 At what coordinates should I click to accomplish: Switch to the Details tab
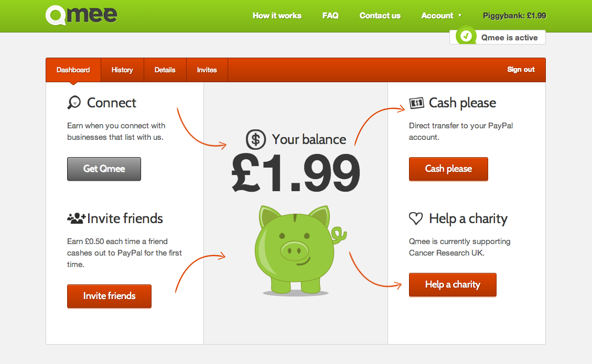coord(165,70)
